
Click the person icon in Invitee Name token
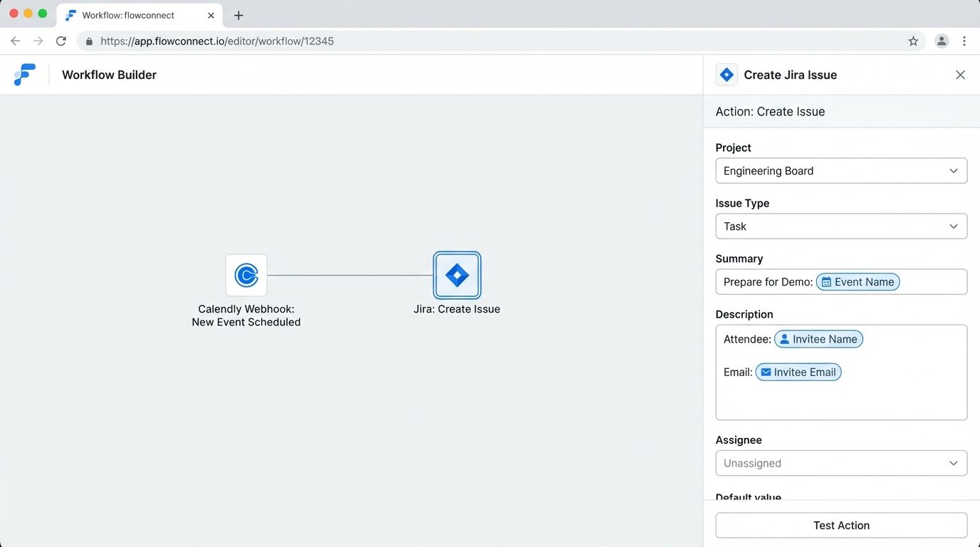(785, 339)
